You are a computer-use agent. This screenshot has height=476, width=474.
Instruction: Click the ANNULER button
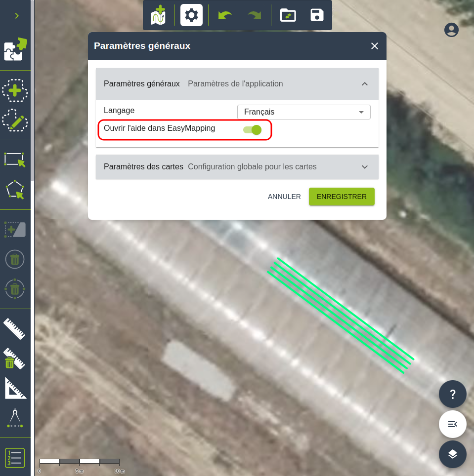pos(284,197)
